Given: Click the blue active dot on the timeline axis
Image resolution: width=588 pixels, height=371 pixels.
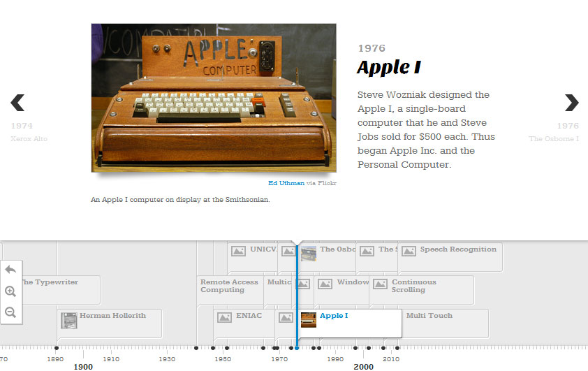Looking at the screenshot, I should coord(297,348).
